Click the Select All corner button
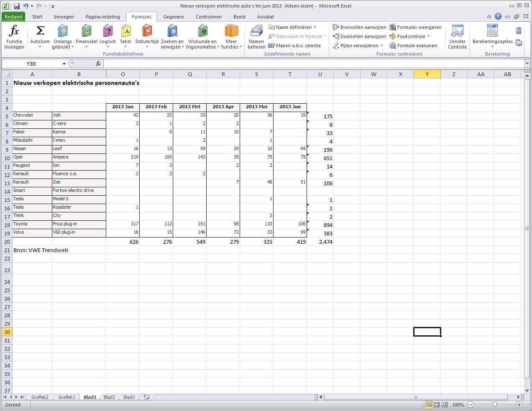Viewport: 532px width, 411px height. click(7, 74)
